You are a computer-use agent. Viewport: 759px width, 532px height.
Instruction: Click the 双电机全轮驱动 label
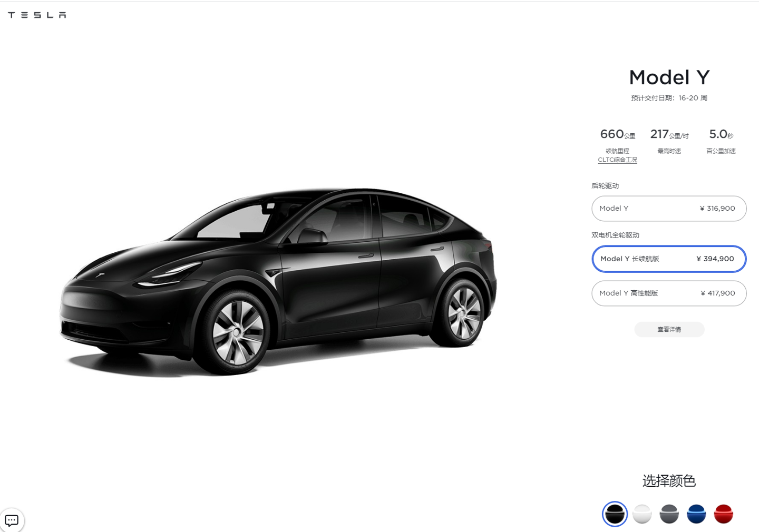click(x=615, y=235)
